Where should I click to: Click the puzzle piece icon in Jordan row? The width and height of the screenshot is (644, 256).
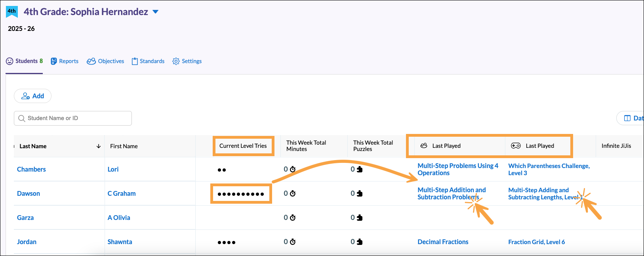pyautogui.click(x=360, y=242)
